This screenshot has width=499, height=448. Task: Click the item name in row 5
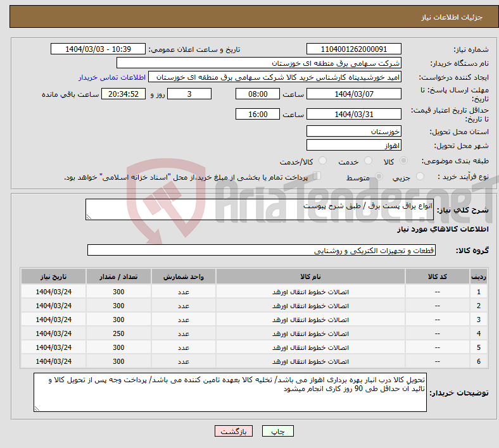pos(310,348)
